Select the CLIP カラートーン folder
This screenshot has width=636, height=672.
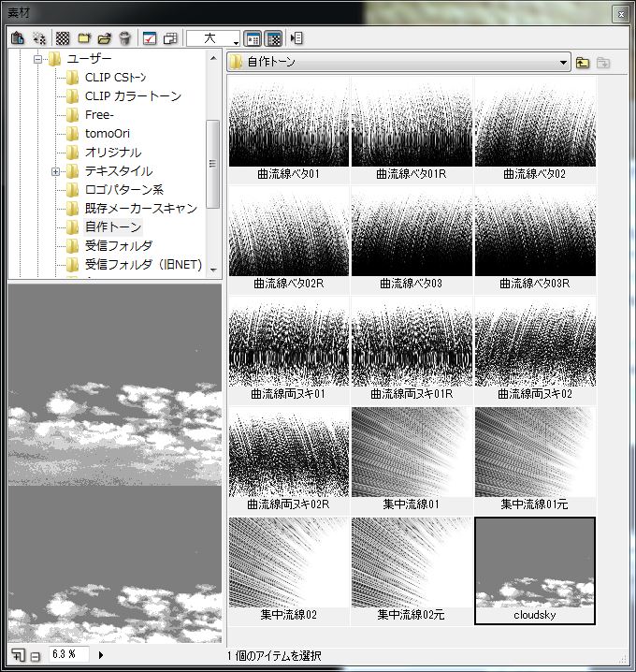(x=133, y=96)
